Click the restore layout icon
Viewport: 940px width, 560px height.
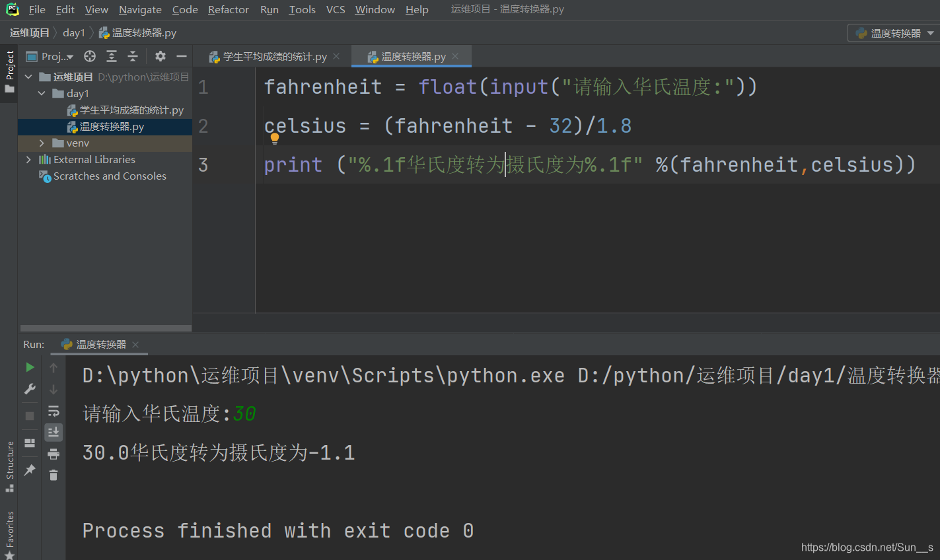(30, 443)
